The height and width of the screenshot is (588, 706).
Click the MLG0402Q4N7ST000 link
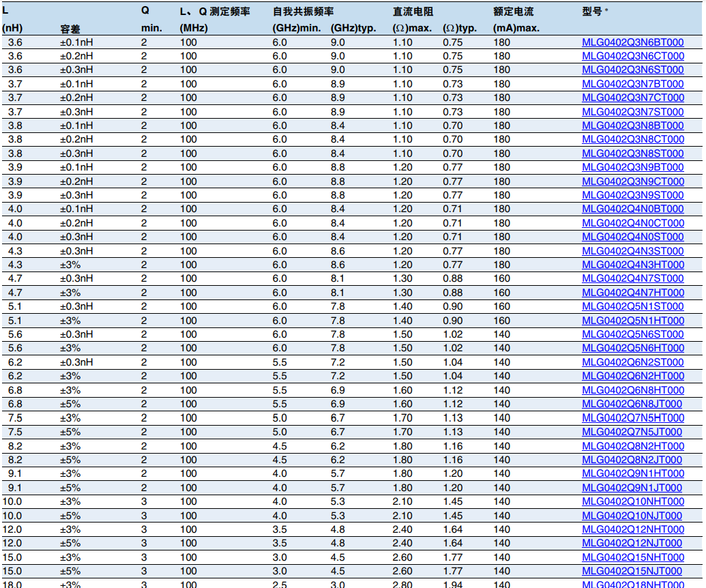(632, 278)
